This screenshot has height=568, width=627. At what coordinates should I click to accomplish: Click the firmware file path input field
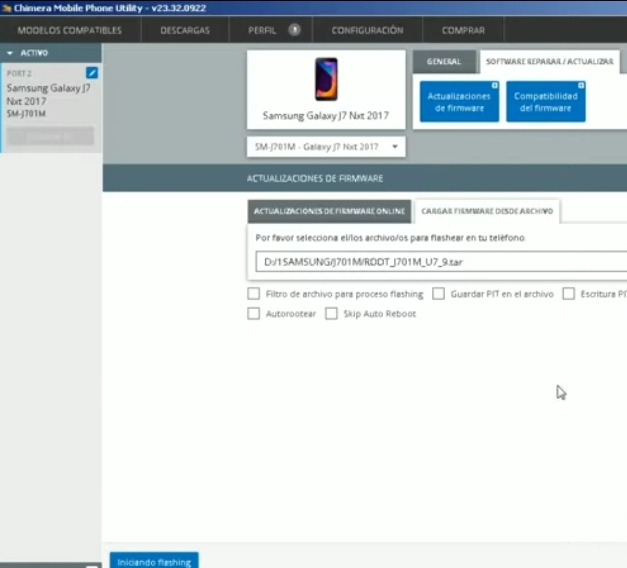pos(441,262)
